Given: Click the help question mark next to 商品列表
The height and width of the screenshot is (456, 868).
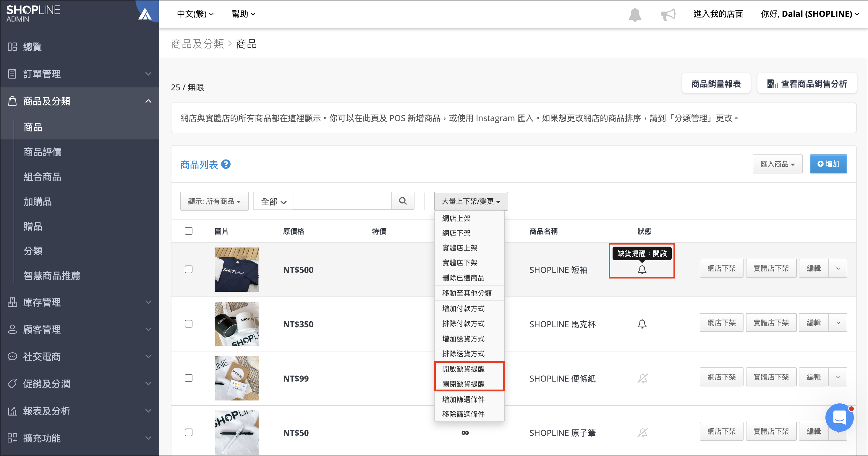Looking at the screenshot, I should point(226,164).
